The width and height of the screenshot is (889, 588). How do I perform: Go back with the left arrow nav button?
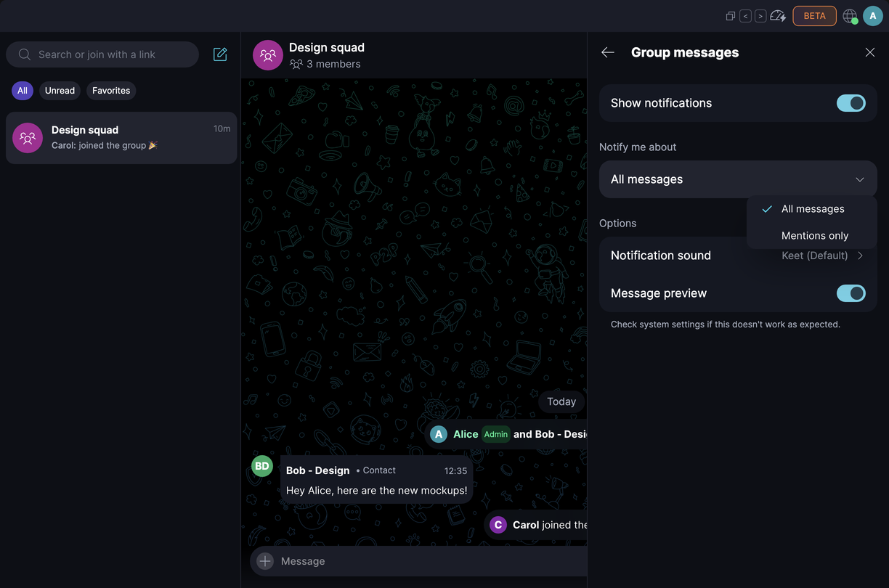(x=745, y=16)
